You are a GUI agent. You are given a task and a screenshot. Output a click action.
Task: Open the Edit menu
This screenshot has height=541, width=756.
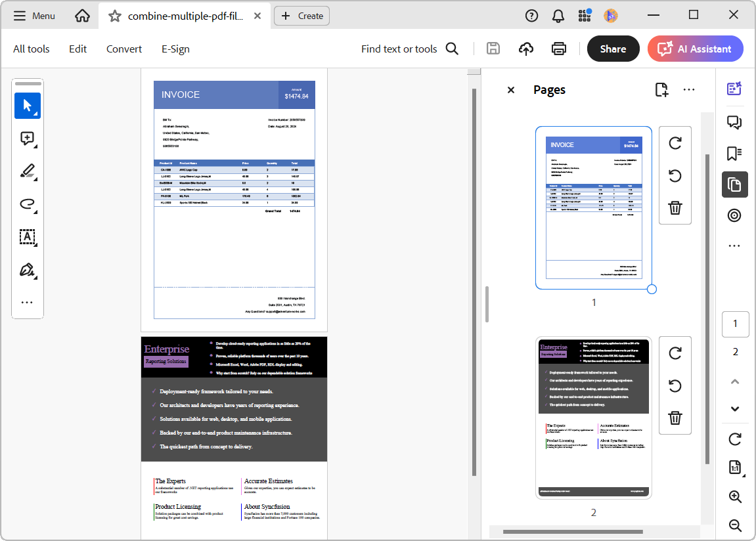point(78,49)
